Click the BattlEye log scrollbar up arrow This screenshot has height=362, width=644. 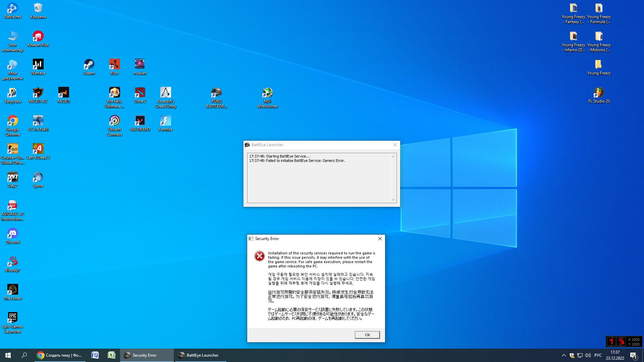393,157
